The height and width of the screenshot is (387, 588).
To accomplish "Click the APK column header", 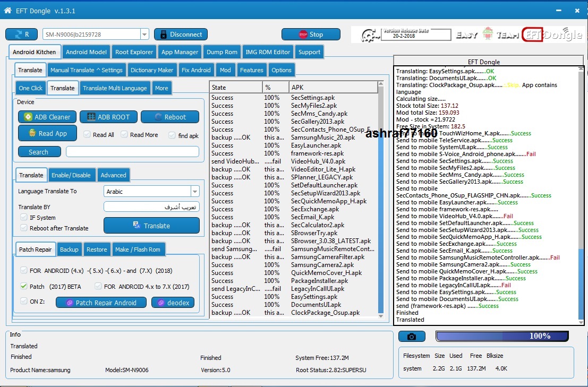I will pos(333,87).
